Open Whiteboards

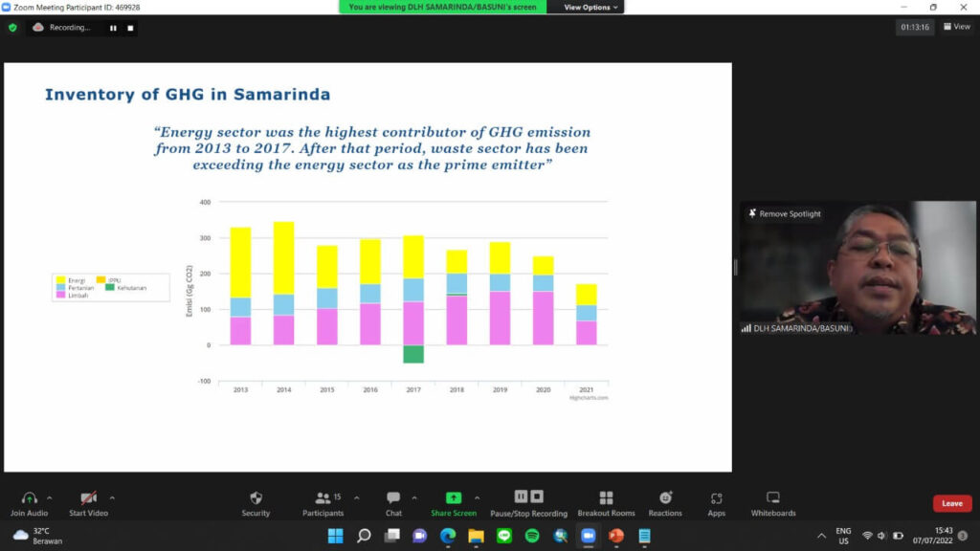(x=773, y=503)
